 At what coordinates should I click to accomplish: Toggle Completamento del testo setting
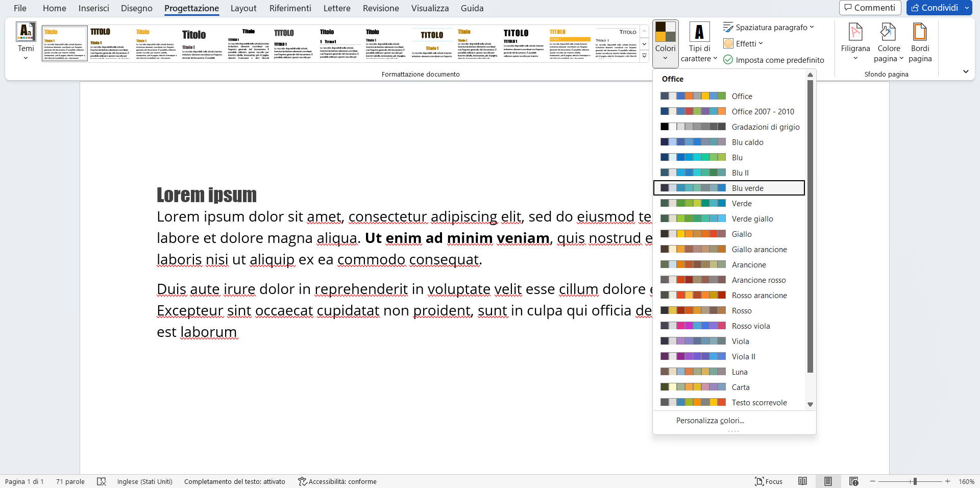234,481
